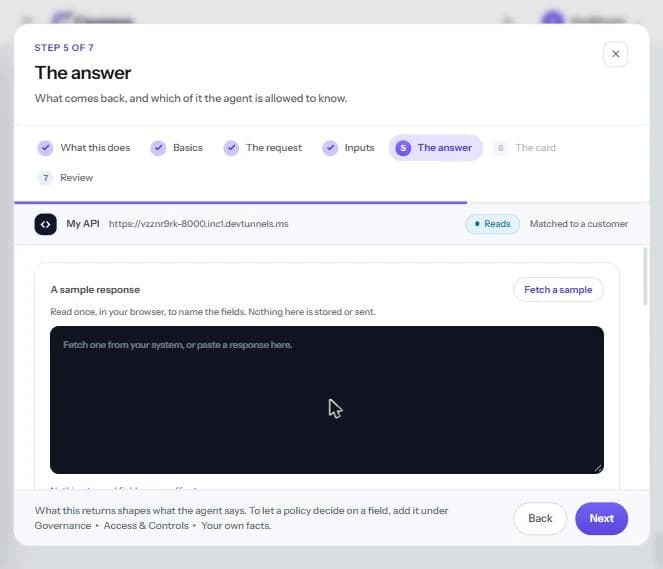Open The card step
This screenshot has width=663, height=569.
[524, 148]
